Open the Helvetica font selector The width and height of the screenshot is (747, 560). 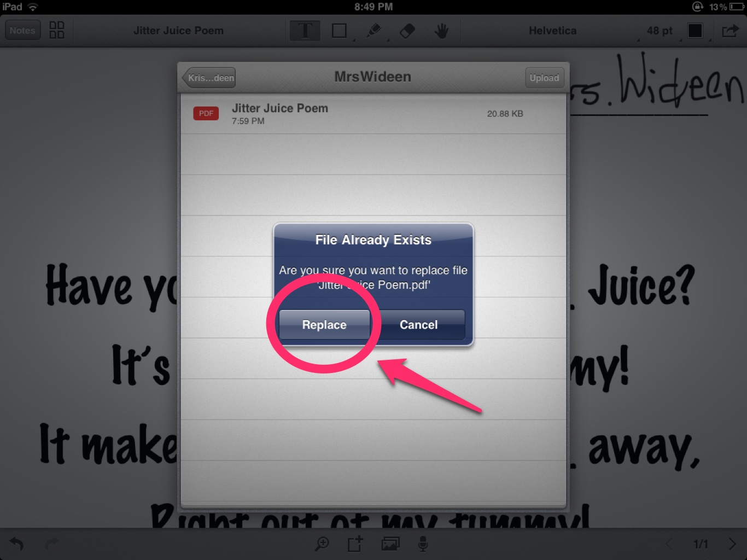[552, 31]
